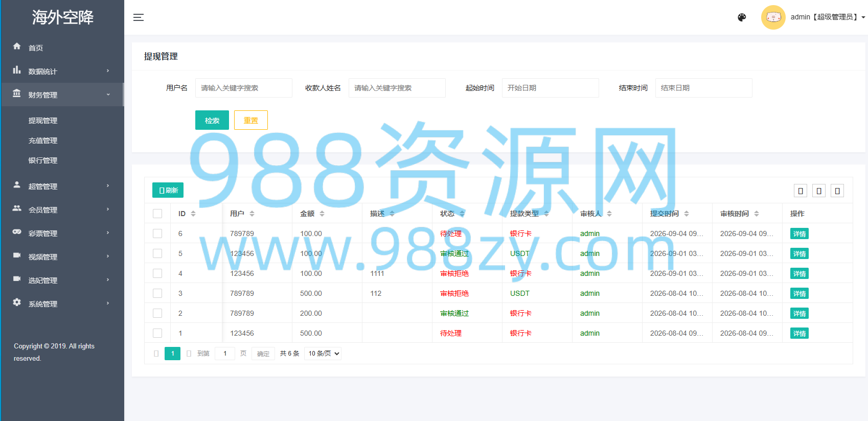Image resolution: width=868 pixels, height=421 pixels.
Task: Tick the checkbox for row ID 6
Action: point(157,233)
